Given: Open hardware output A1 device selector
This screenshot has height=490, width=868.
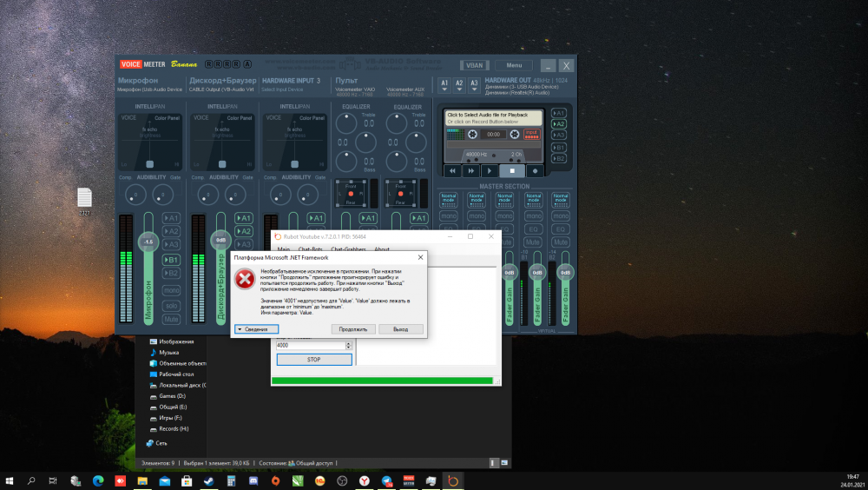Looking at the screenshot, I should pyautogui.click(x=444, y=84).
